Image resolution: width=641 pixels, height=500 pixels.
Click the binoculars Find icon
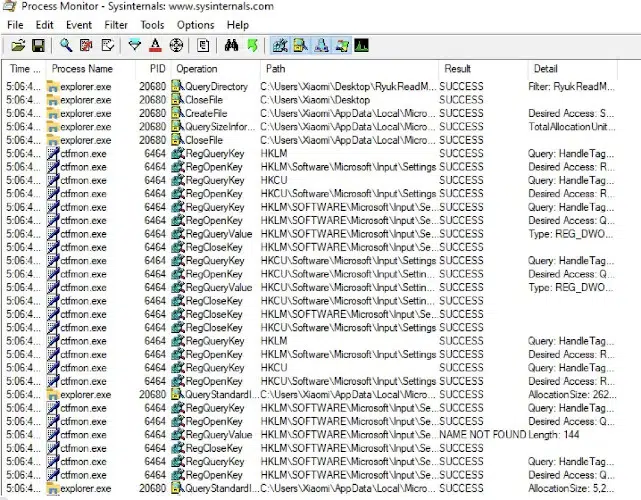coord(231,45)
